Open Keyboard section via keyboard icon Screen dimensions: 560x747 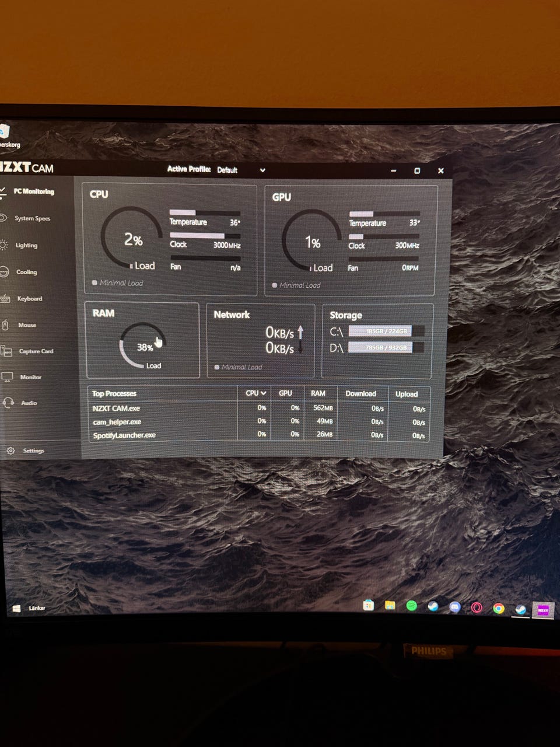point(5,298)
